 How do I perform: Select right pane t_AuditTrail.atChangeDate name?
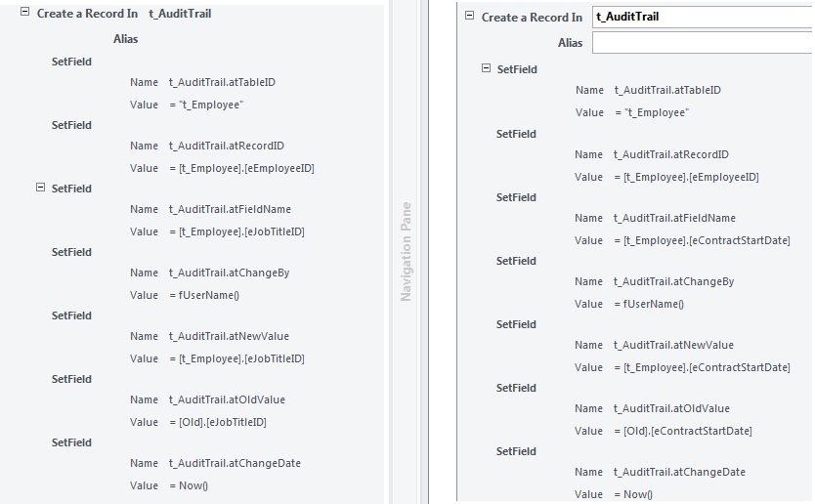679,472
